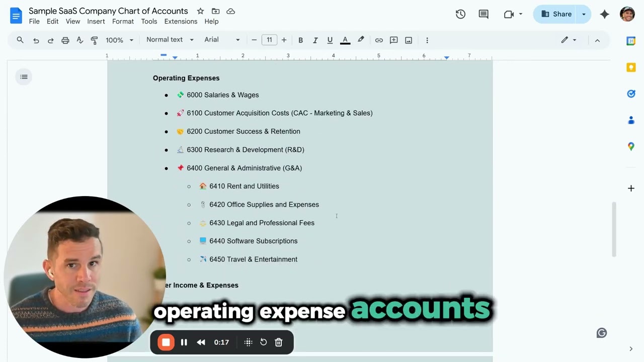Check the cloud save status icon

(x=230, y=11)
